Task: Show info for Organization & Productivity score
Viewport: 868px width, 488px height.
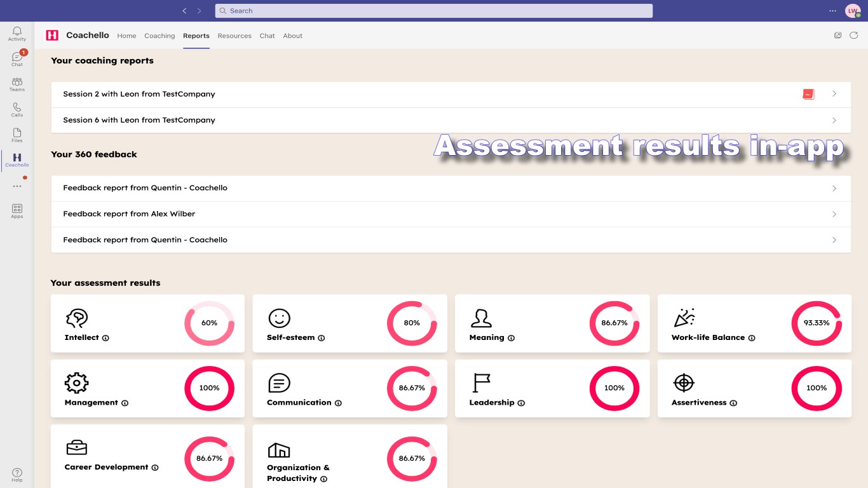Action: 323,479
